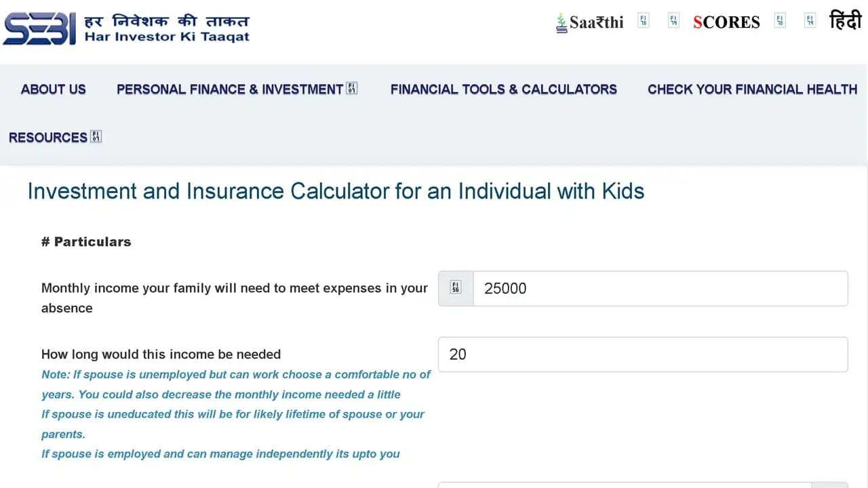The width and height of the screenshot is (868, 488).
Task: Click the FI 79 badge beside Saarthi
Action: pos(673,20)
